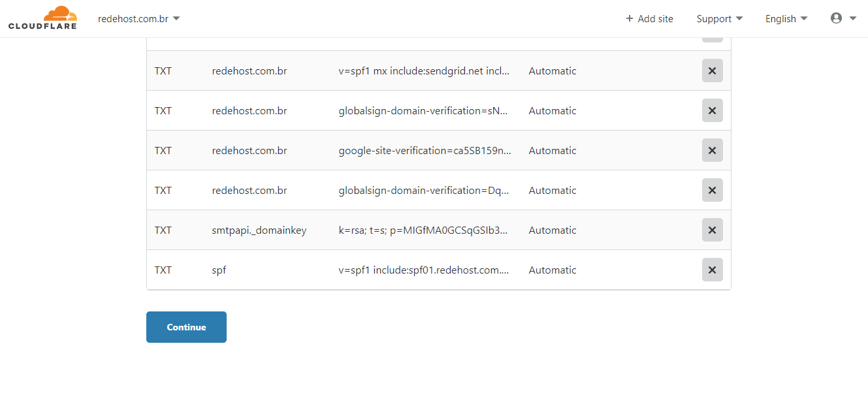Remove the globalsign-domain-verification=sN record
Screen dimensions: 868x395
[712, 110]
